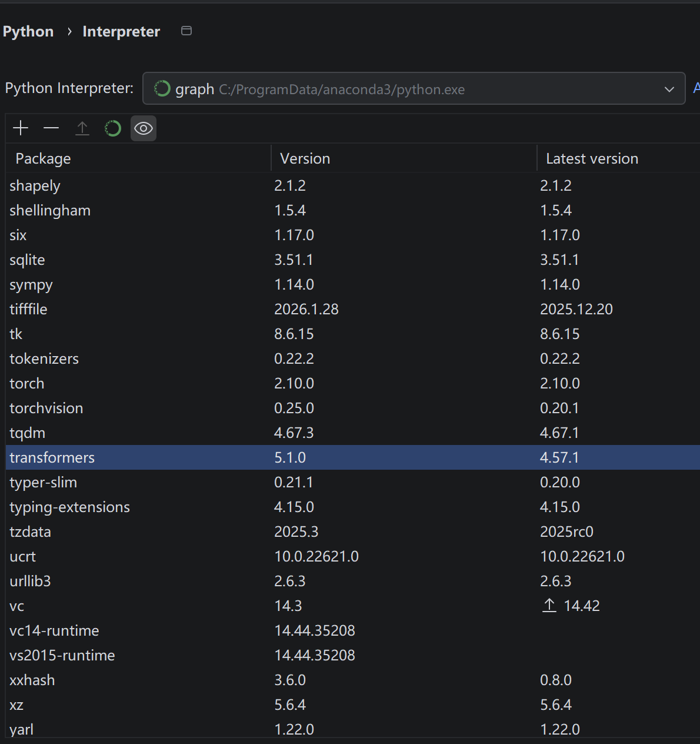Screen dimensions: 700x744
Task: Select the vc14-runtime package row
Action: coord(352,630)
